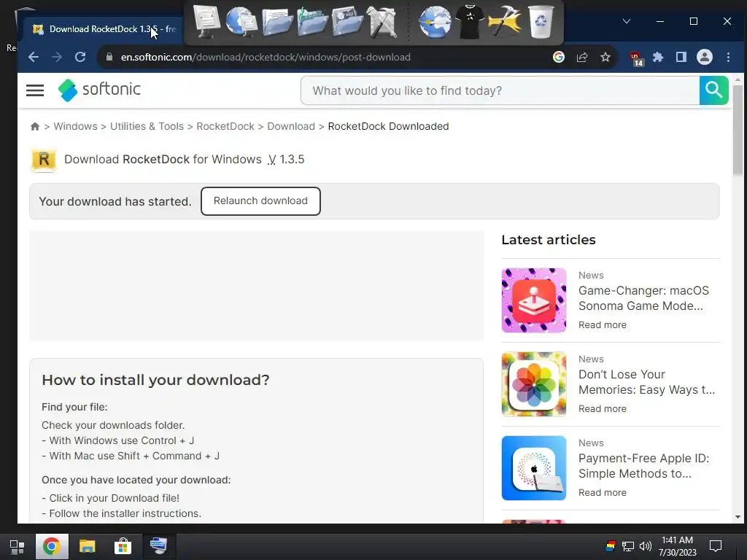Open the Photos flower article thumbnail
Viewport: 747px width, 560px height.
(533, 384)
